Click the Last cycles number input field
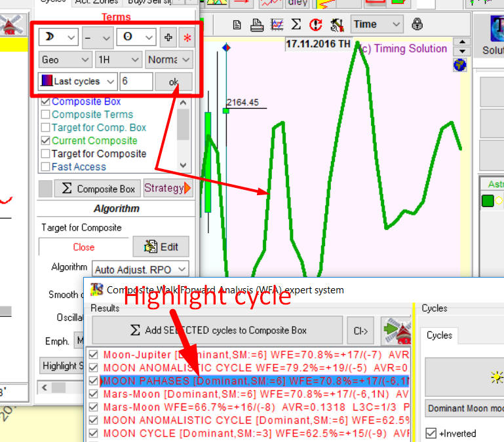 tap(136, 81)
